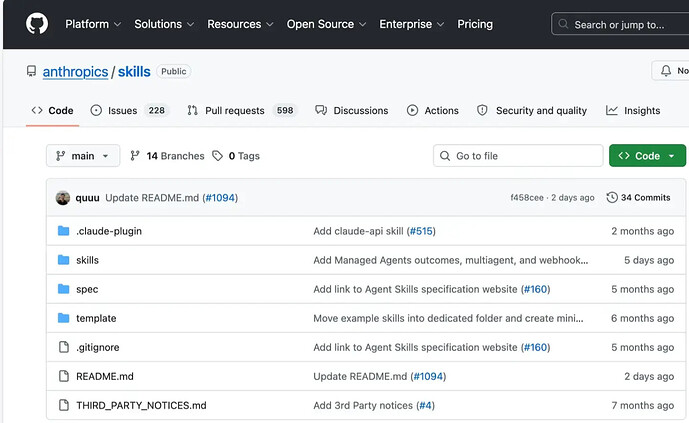689x423 pixels.
Task: Click the 'Add 3rd Party notices' commit message
Action: [363, 405]
